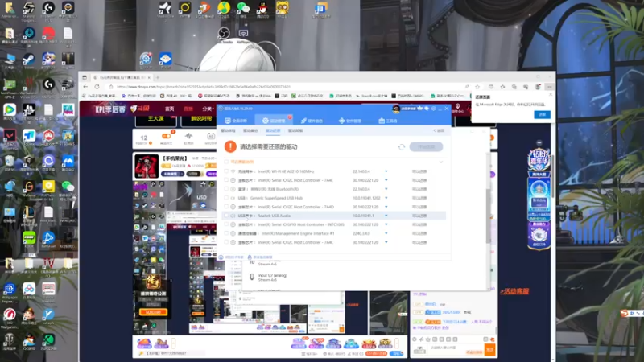The height and width of the screenshot is (362, 644).
Task: Open the 活动客服 link
Action: (x=514, y=291)
